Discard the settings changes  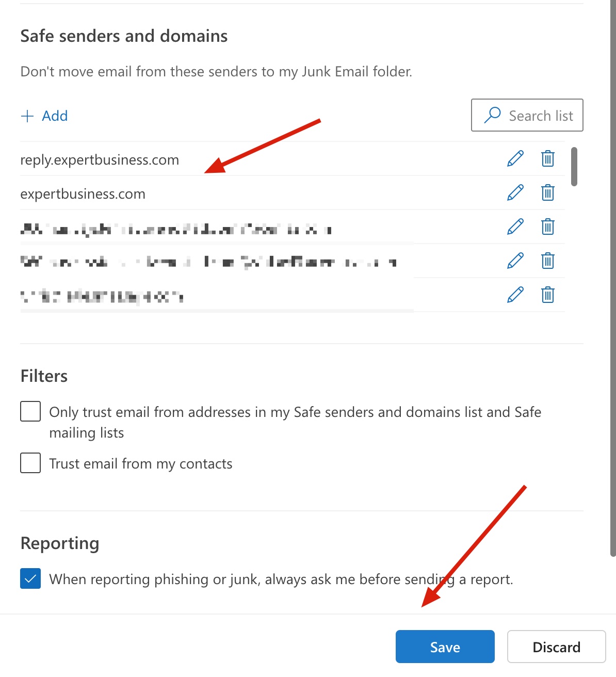click(x=556, y=647)
